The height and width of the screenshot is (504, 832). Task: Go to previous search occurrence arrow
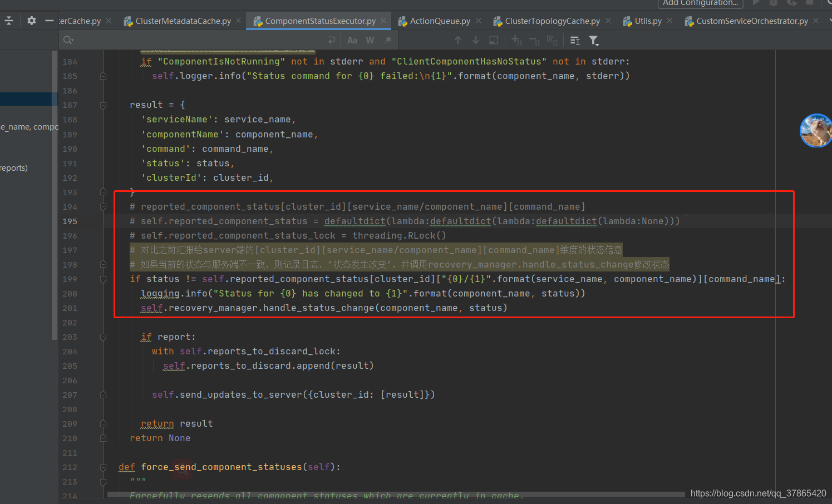pyautogui.click(x=458, y=40)
